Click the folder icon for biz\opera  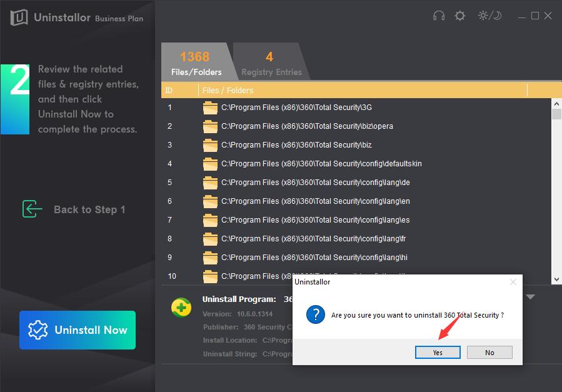pyautogui.click(x=210, y=126)
